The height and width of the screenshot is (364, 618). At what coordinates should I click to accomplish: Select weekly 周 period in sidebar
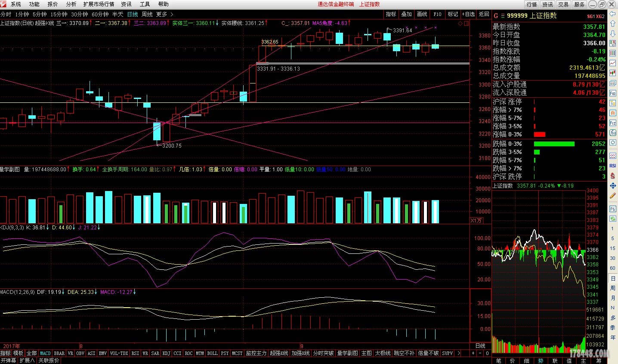(613, 288)
